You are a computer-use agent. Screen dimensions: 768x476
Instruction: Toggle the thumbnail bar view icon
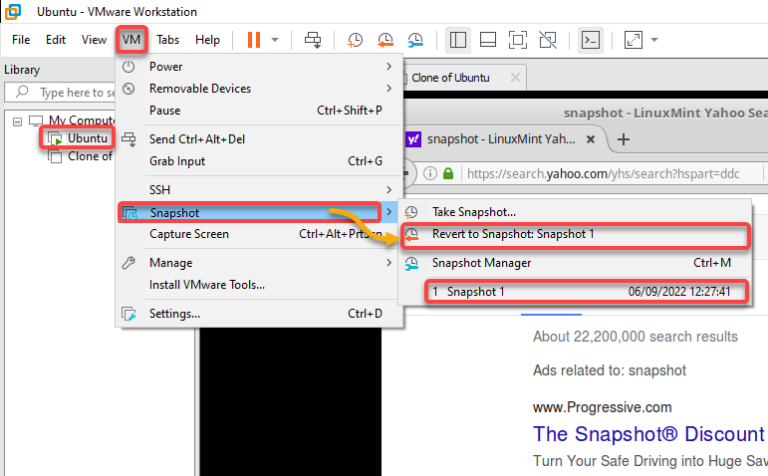(x=488, y=40)
